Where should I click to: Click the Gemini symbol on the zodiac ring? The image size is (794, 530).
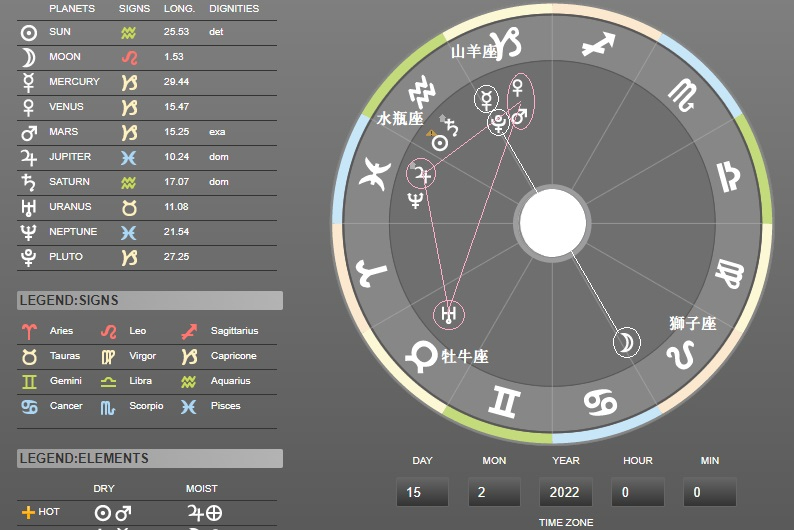point(504,402)
